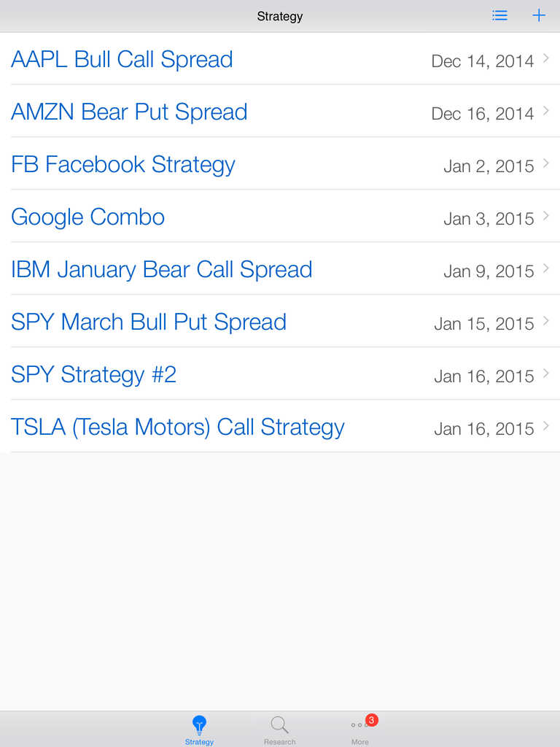Select SPY March Bull Put Spread
This screenshot has height=747, width=560.
click(x=149, y=322)
